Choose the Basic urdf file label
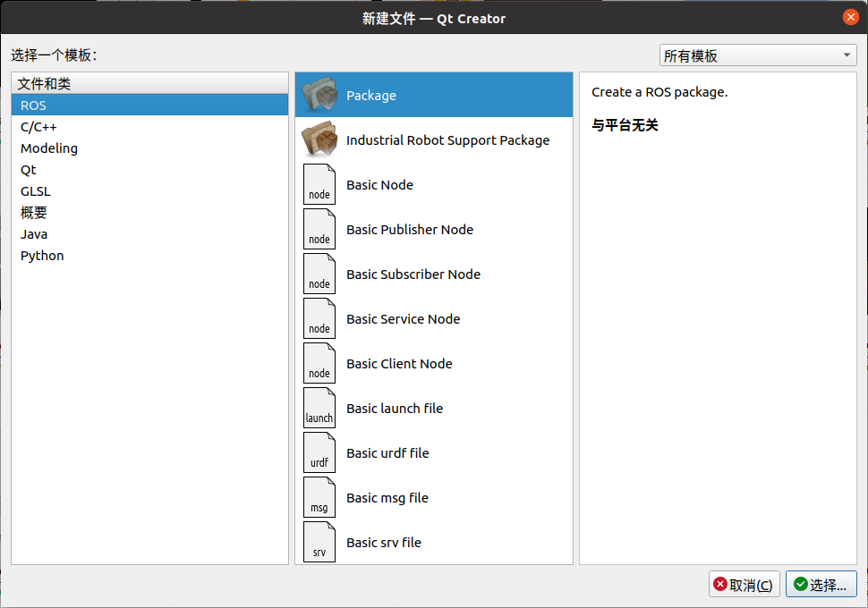 (x=387, y=453)
